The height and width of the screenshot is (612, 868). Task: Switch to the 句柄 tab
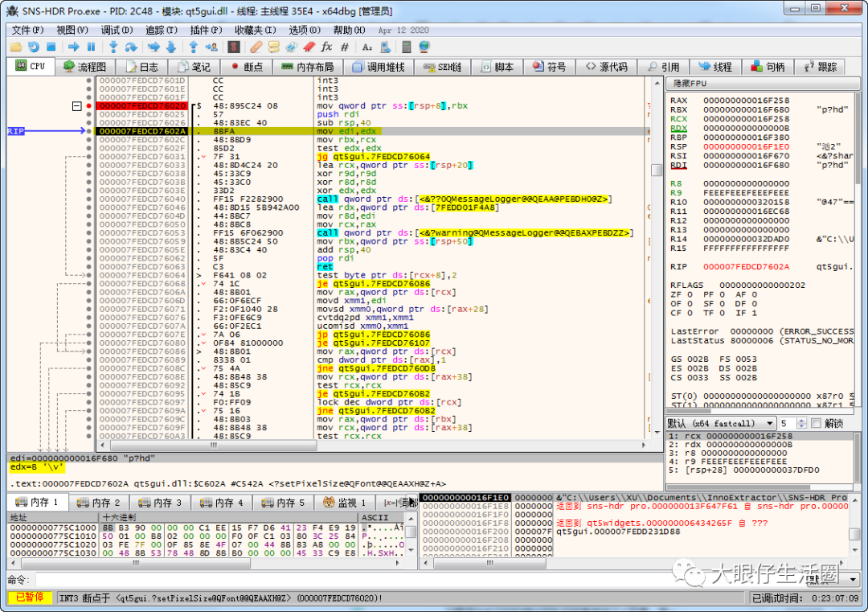pyautogui.click(x=768, y=67)
